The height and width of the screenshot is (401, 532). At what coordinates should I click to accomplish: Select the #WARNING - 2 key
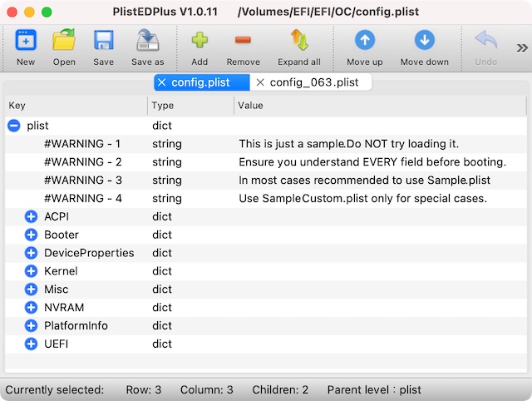click(83, 162)
